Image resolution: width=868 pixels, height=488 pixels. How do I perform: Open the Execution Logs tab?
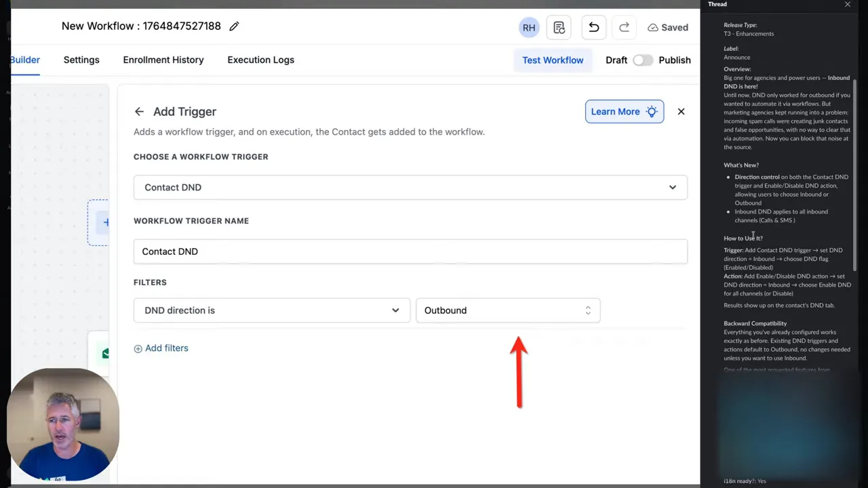pyautogui.click(x=260, y=60)
